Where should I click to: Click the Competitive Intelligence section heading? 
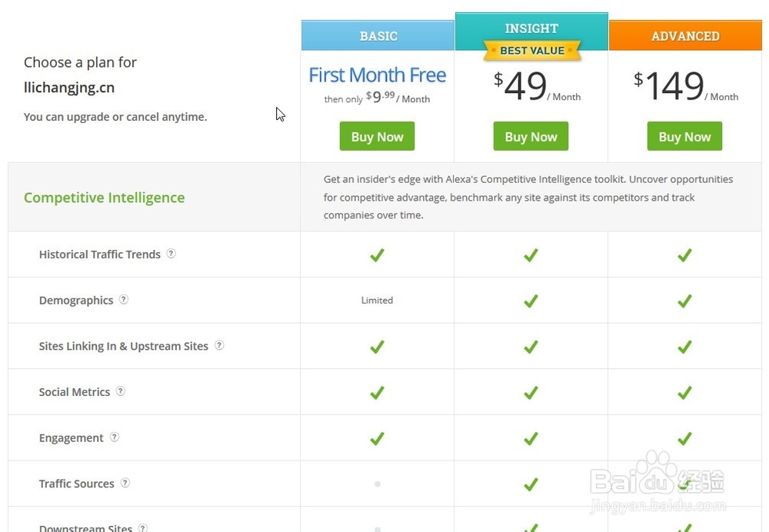(104, 198)
